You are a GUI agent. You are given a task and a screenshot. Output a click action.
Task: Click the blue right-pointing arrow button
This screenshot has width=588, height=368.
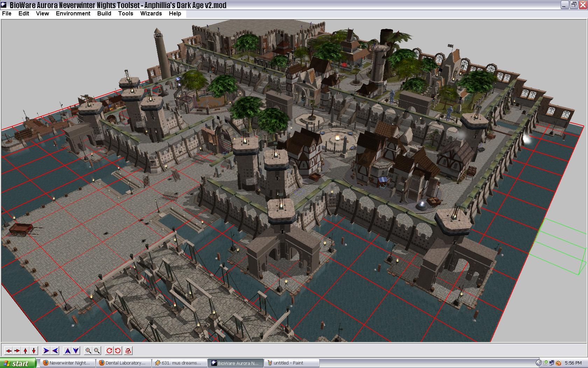pyautogui.click(x=46, y=350)
